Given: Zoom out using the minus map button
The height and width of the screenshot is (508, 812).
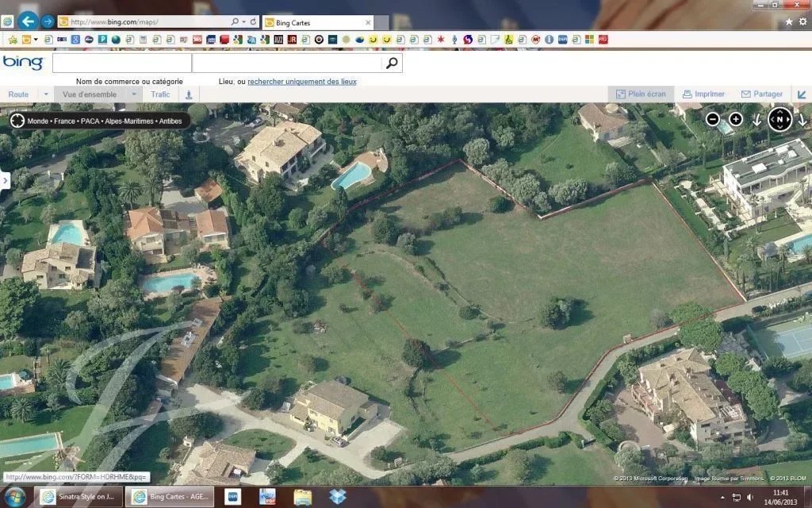Looking at the screenshot, I should point(713,119).
